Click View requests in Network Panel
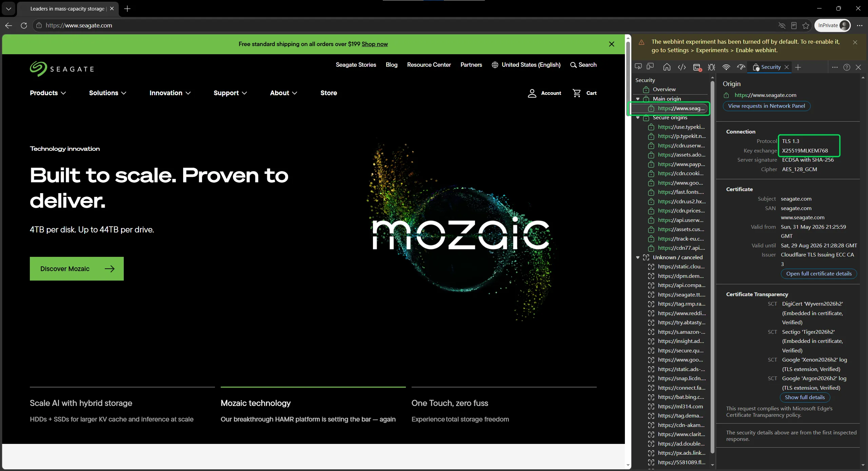Image resolution: width=868 pixels, height=471 pixels. [x=766, y=106]
